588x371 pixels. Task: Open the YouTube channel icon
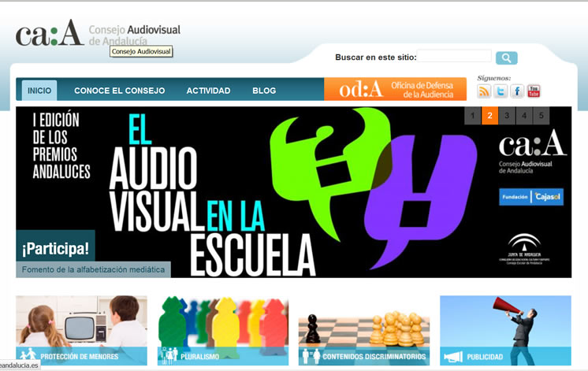(534, 91)
